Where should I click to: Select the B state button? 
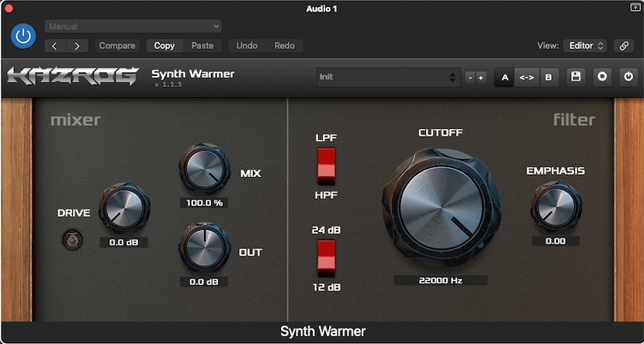pos(549,78)
